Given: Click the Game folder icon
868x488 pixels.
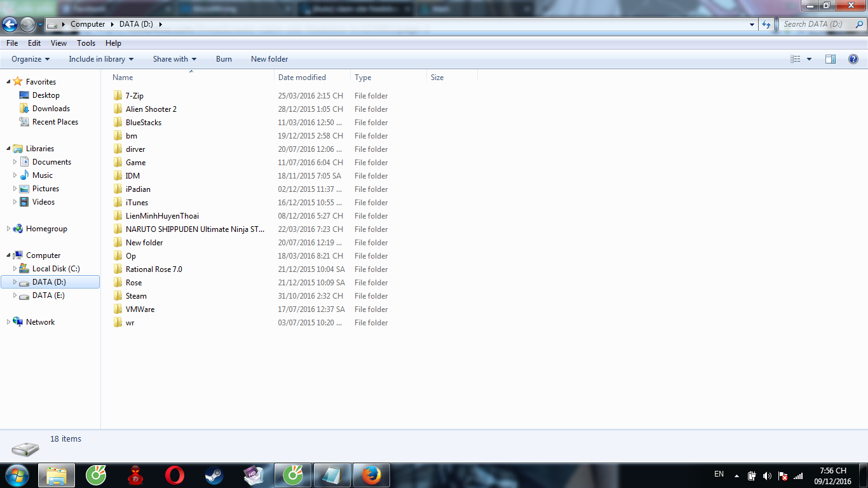Looking at the screenshot, I should pyautogui.click(x=118, y=163).
